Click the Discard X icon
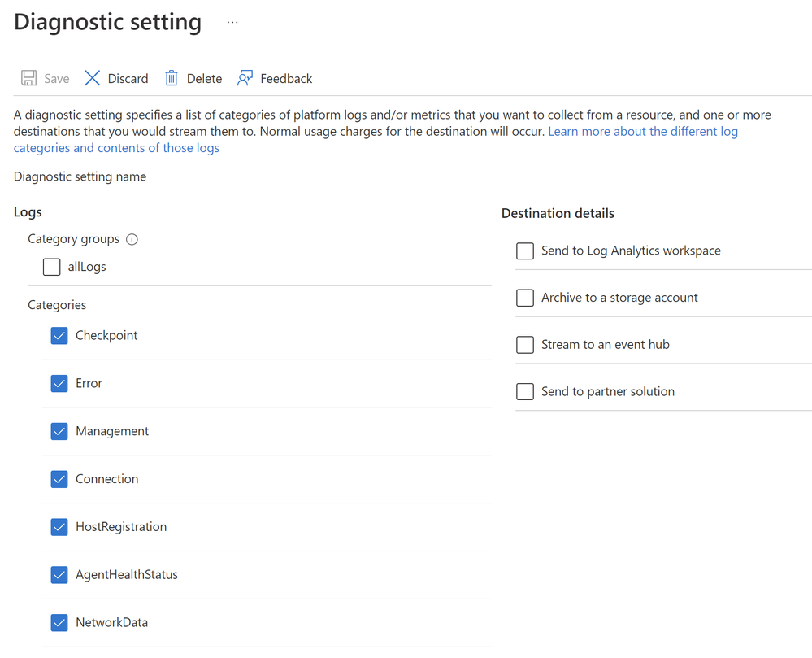 pyautogui.click(x=93, y=78)
